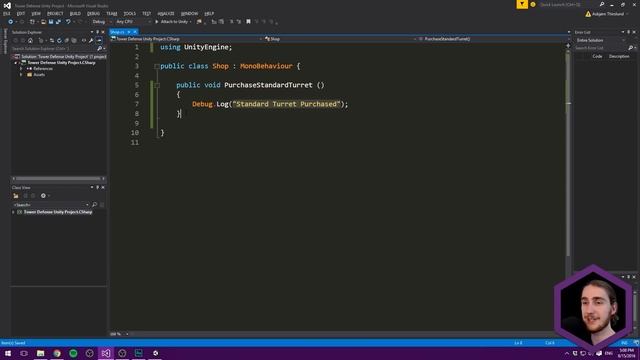Click the Solution Explorer Home icon
Screen dimensions: 640x360
point(30,40)
